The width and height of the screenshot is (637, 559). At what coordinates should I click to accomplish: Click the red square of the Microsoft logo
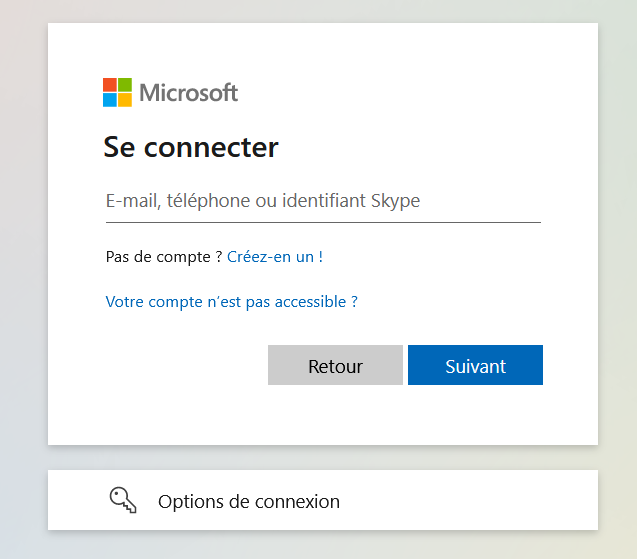110,85
